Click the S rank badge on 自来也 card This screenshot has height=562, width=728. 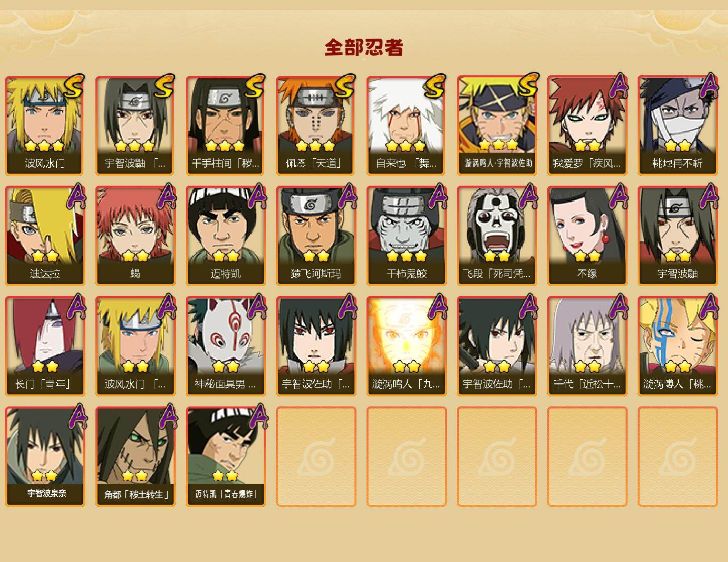(x=434, y=86)
